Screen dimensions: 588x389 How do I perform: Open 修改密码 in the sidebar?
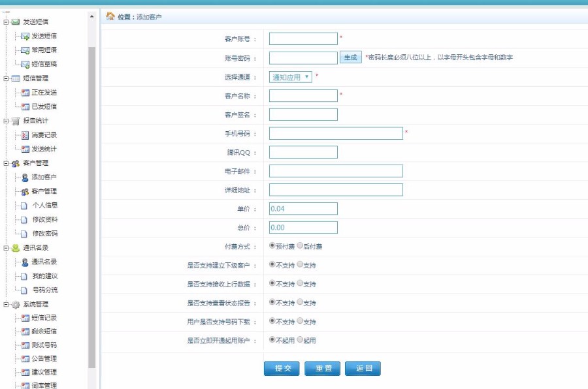click(42, 234)
